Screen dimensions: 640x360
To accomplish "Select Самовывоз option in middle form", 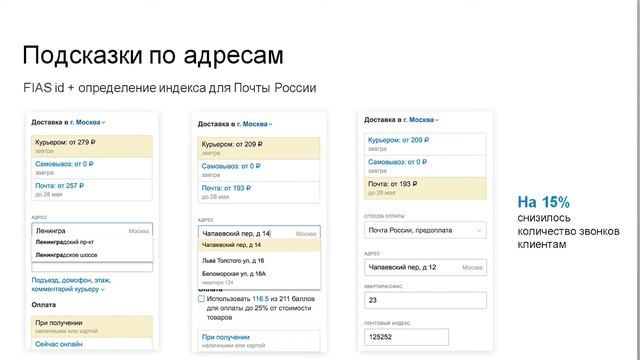I will pyautogui.click(x=259, y=170).
